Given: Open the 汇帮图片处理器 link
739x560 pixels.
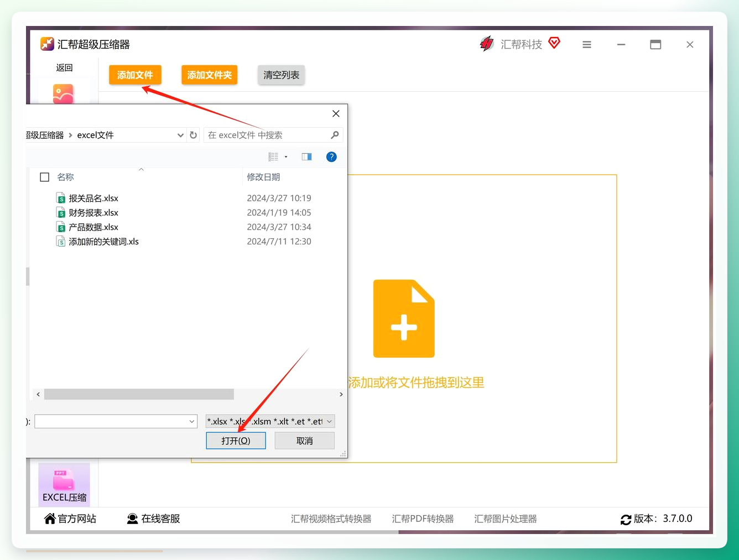Looking at the screenshot, I should [x=506, y=519].
